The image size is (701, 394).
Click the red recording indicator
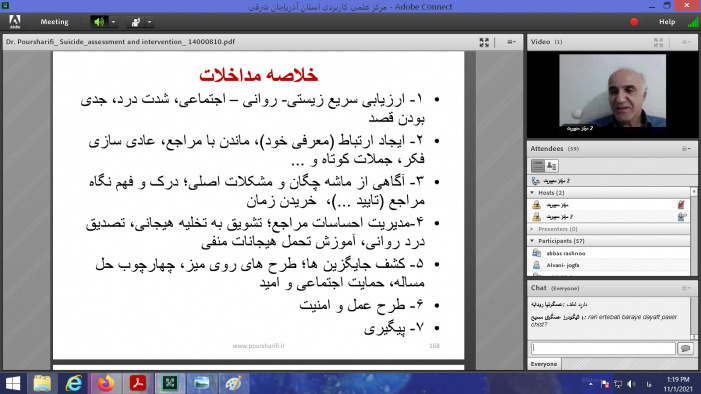click(x=634, y=21)
